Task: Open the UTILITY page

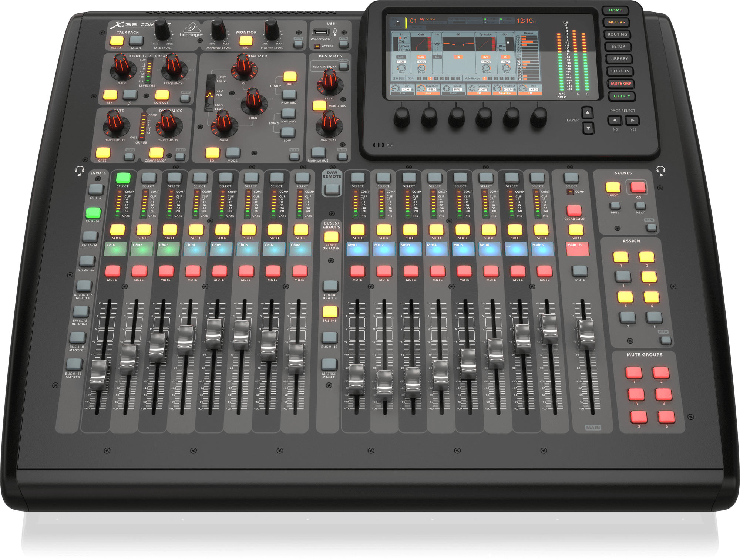Action: (x=622, y=96)
